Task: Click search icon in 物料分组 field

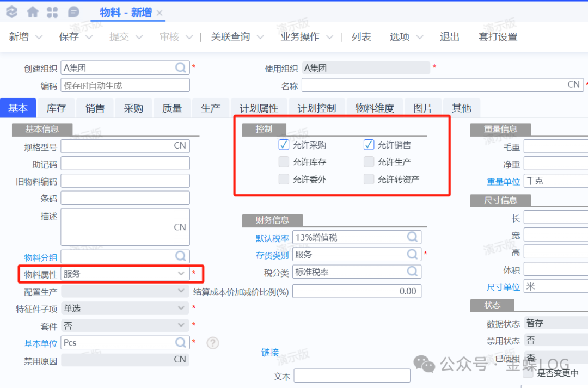Action: tap(181, 256)
